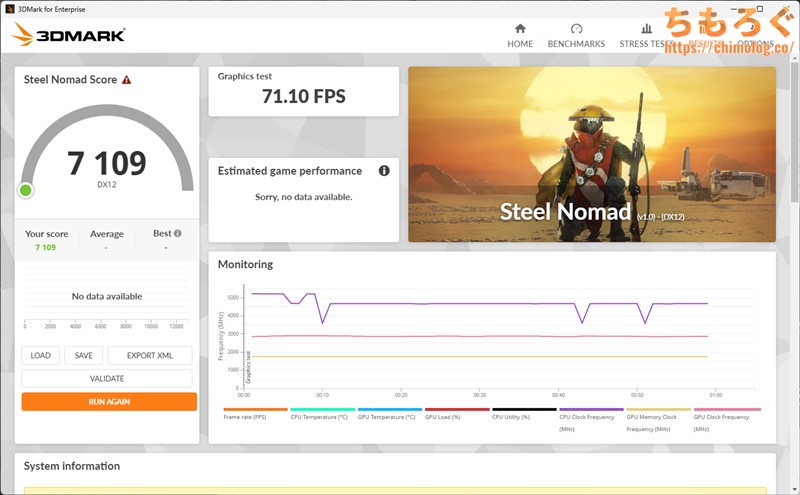Click the orange RUN AGAIN button
The height and width of the screenshot is (495, 800).
pos(109,402)
